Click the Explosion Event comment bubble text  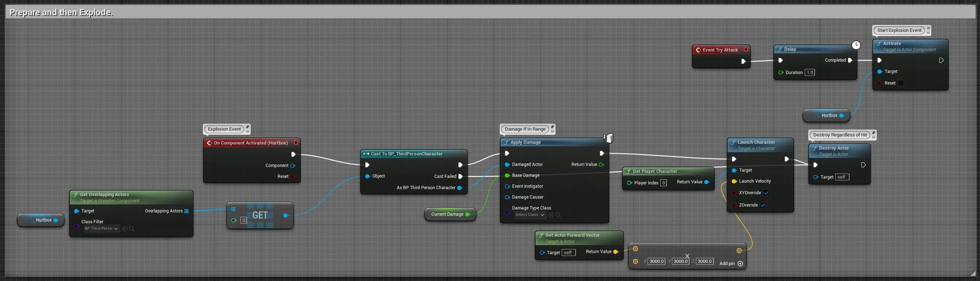click(224, 129)
